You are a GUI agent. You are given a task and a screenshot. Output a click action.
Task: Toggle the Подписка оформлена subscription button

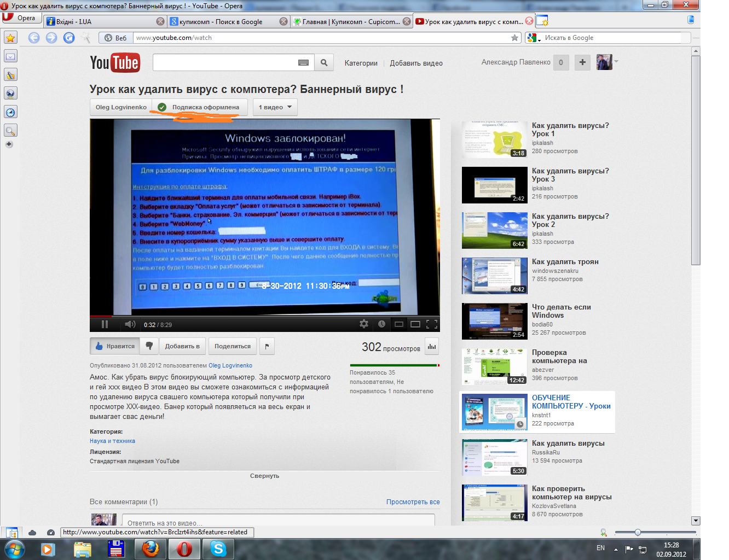click(x=200, y=107)
